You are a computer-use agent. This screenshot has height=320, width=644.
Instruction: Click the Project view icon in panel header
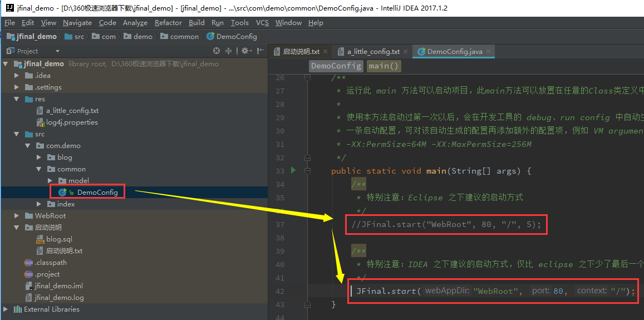(x=9, y=51)
